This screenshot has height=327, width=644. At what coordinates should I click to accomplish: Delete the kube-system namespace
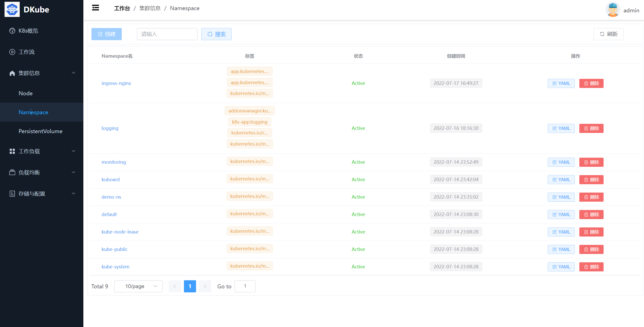pos(591,267)
